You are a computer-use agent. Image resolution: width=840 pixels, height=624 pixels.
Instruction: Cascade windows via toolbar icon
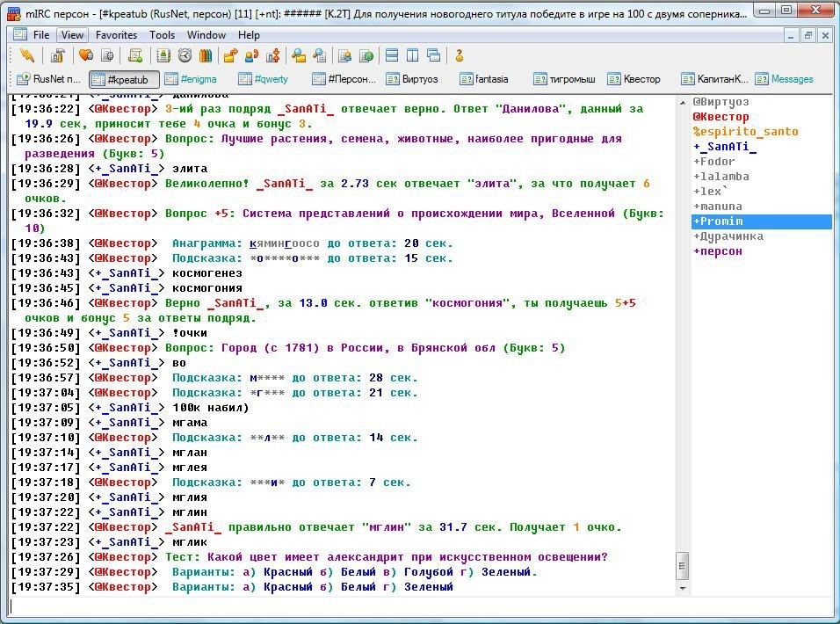[x=434, y=55]
